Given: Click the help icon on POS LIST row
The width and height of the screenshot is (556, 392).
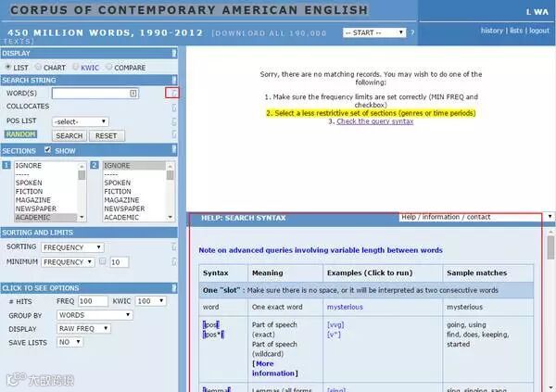Looking at the screenshot, I should click(x=174, y=121).
